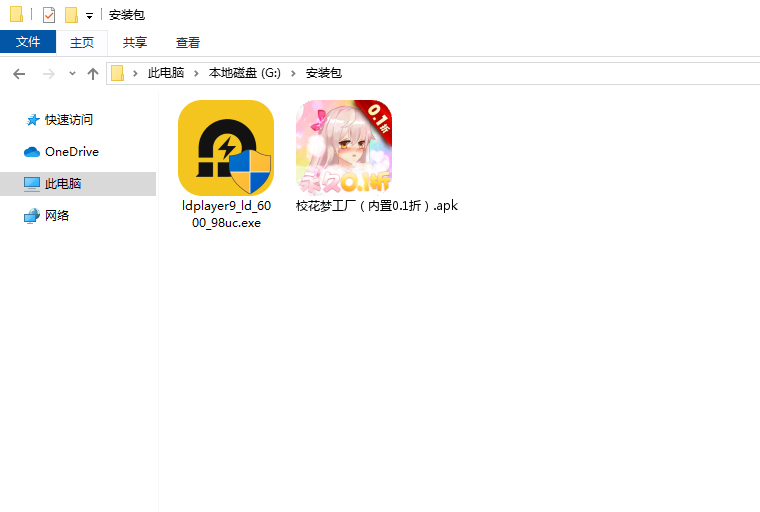Select 此电脑 in the navigation pane

tap(78, 184)
